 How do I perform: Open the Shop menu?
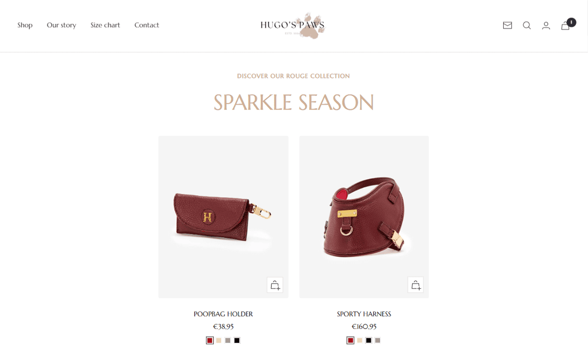tap(25, 25)
